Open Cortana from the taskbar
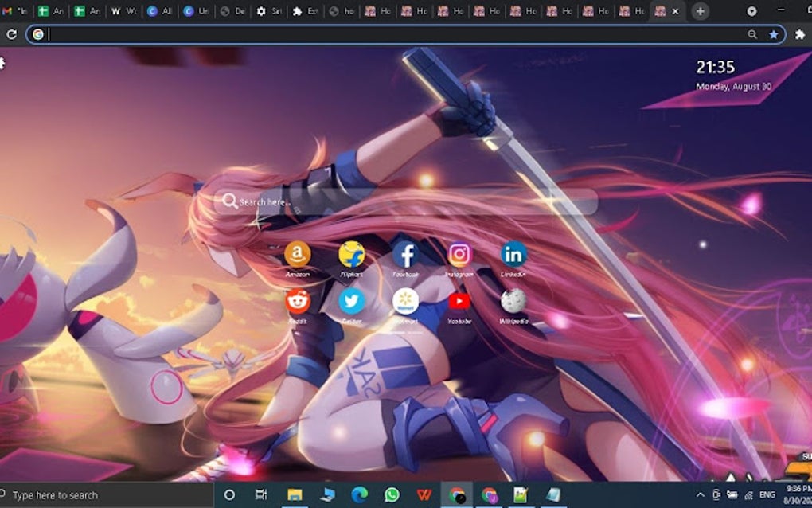 (x=229, y=495)
